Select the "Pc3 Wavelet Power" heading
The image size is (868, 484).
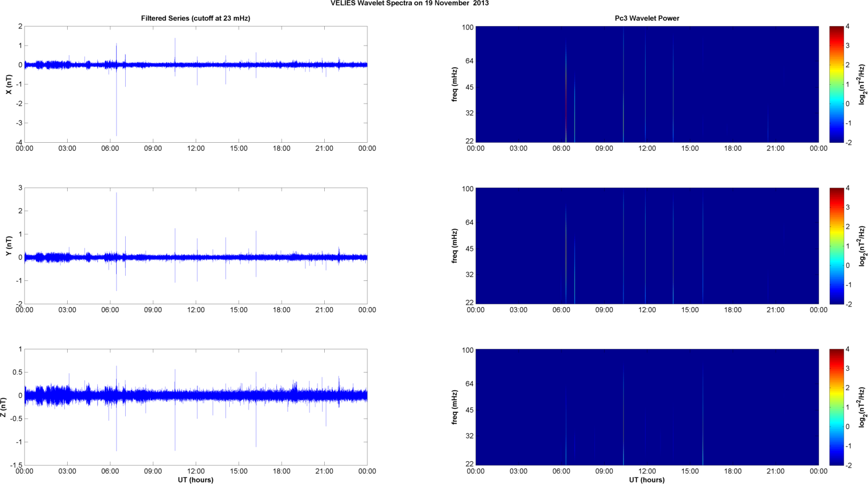tap(647, 18)
